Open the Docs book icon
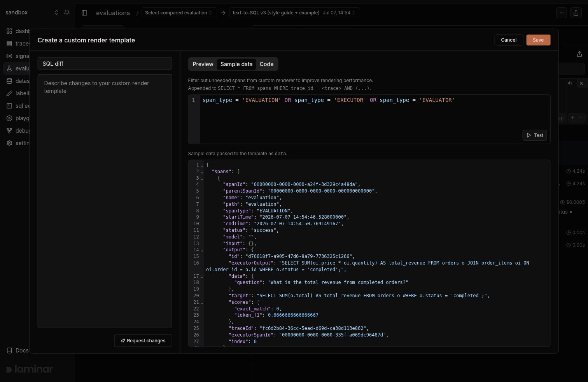This screenshot has height=382, width=588. click(x=9, y=350)
